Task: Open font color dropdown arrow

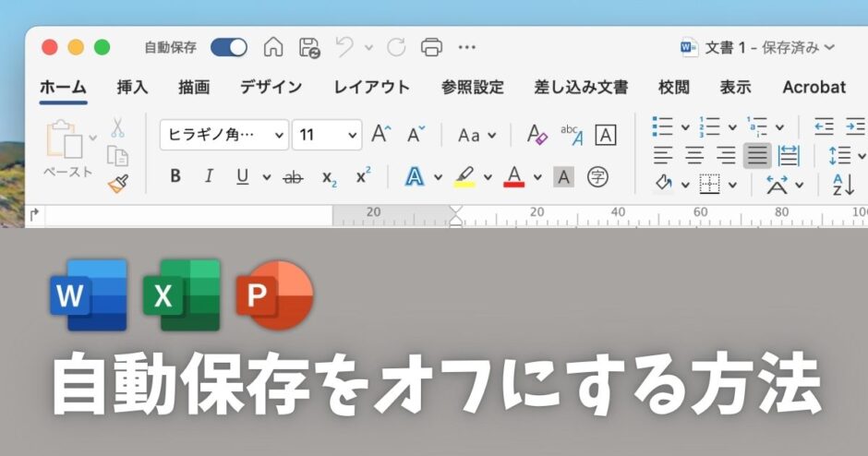Action: click(x=537, y=177)
